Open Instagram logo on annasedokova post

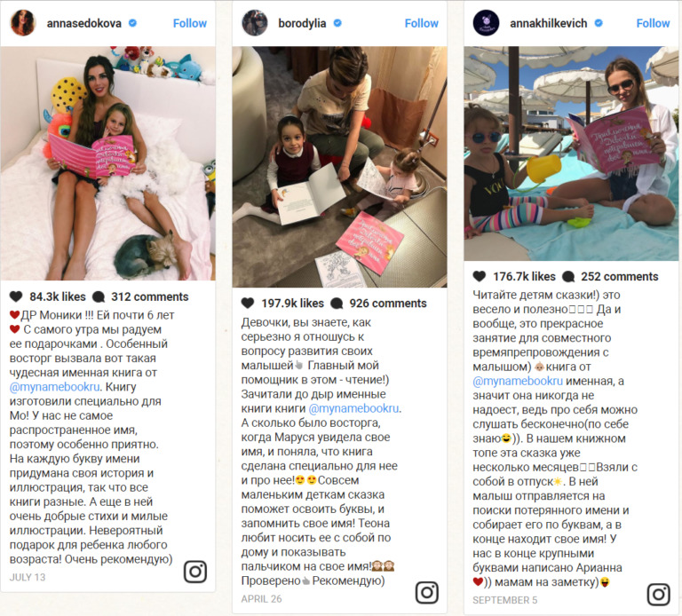pos(194,572)
